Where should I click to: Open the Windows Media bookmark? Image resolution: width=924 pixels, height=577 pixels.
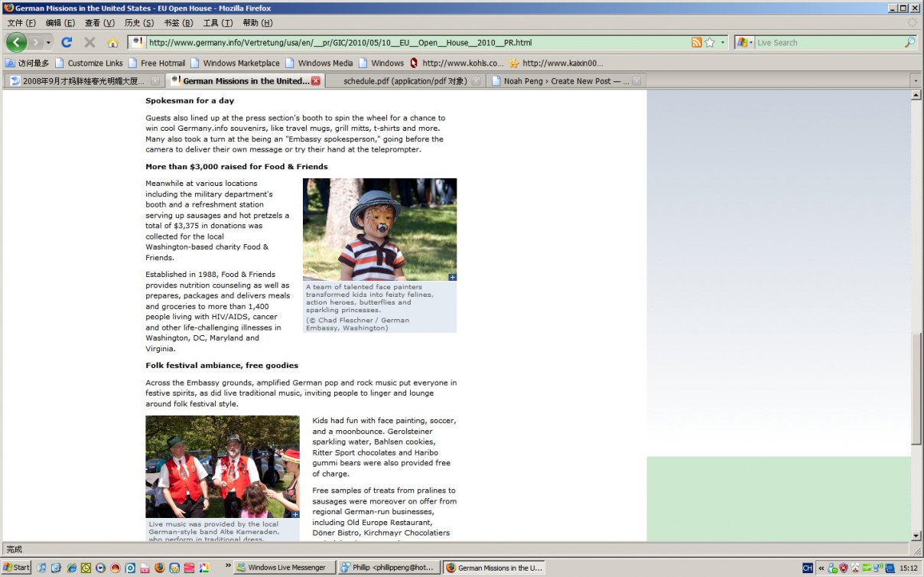319,63
